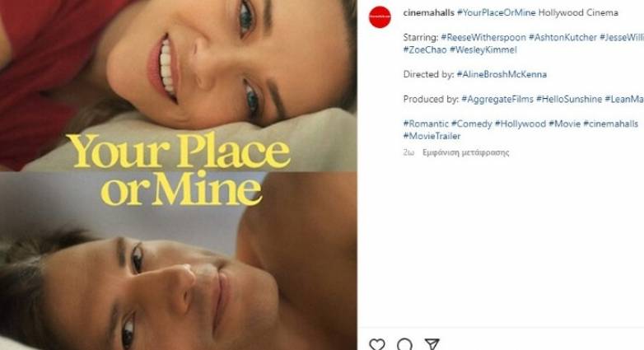Open #Comedy hashtag
The image size is (644, 350).
[472, 124]
